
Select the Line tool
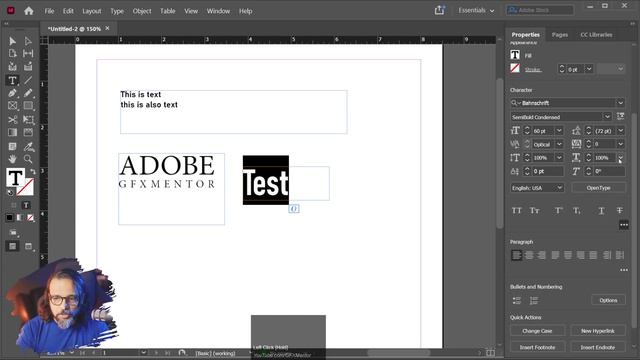coord(28,80)
